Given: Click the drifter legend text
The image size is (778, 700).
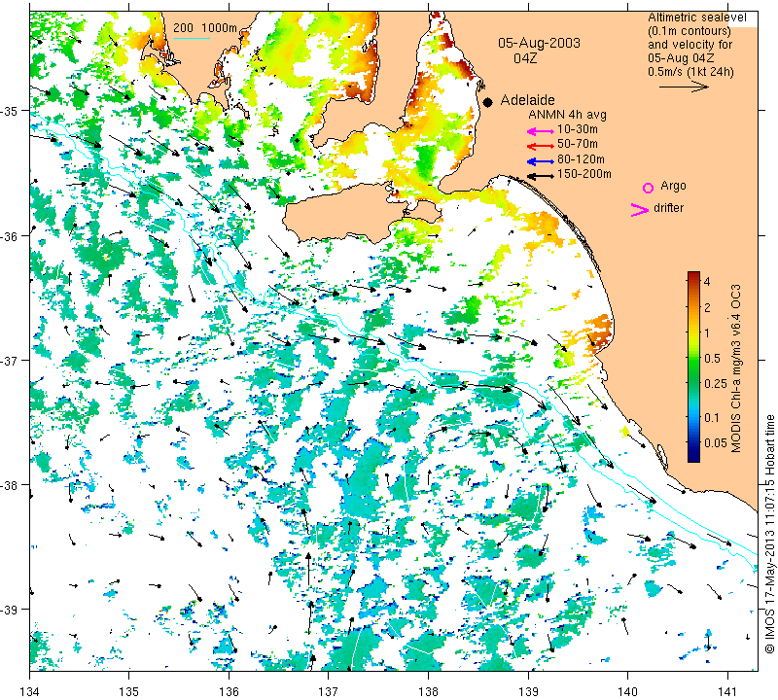Looking at the screenshot, I should pos(668,208).
